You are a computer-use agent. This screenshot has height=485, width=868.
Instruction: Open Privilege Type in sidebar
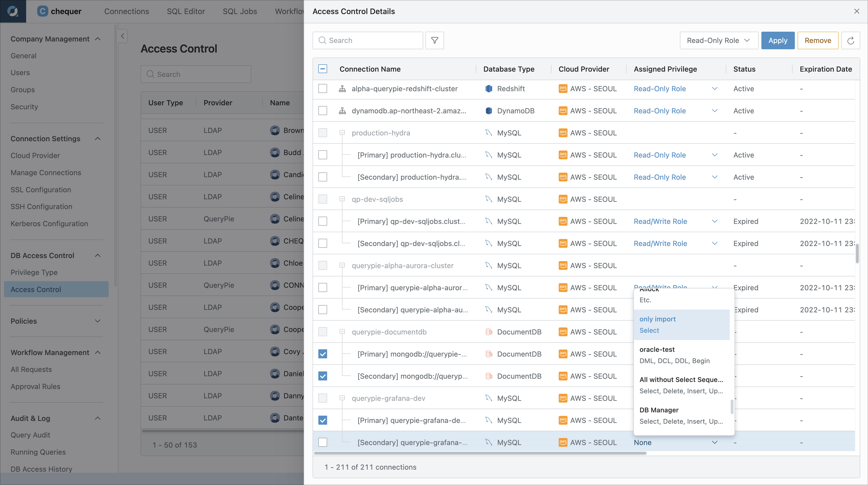[x=34, y=272]
